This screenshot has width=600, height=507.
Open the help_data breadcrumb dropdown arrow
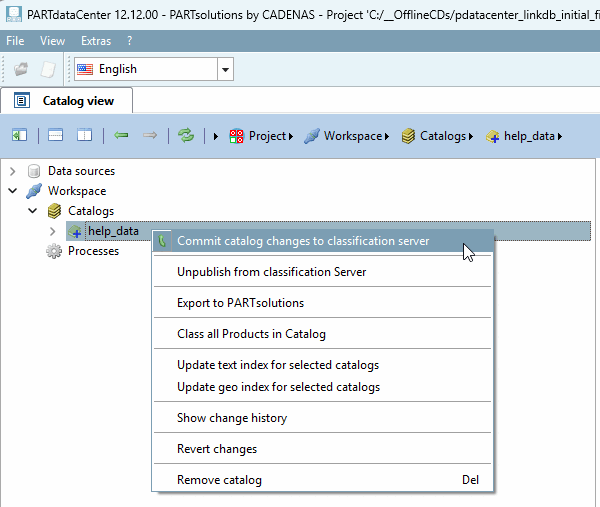tap(560, 136)
